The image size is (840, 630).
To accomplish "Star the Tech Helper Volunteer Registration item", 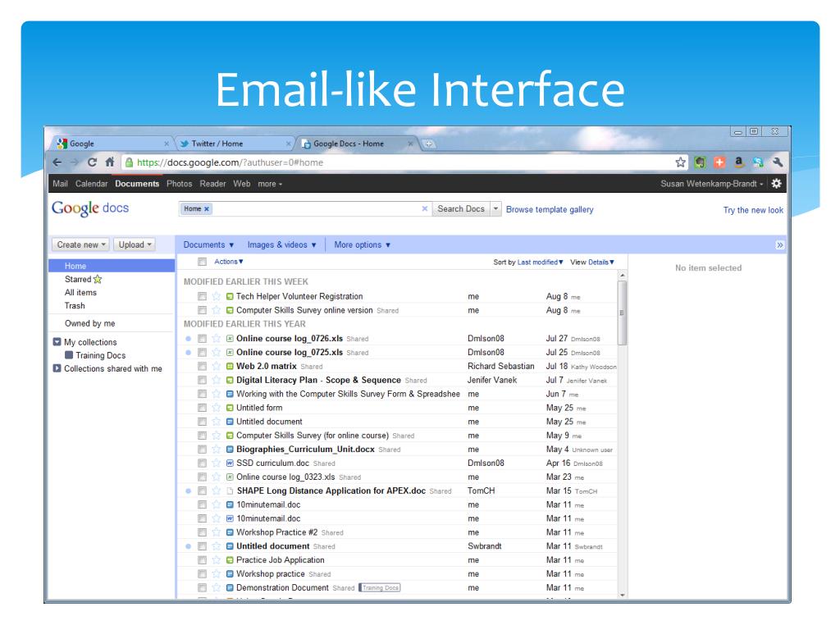I will (217, 296).
